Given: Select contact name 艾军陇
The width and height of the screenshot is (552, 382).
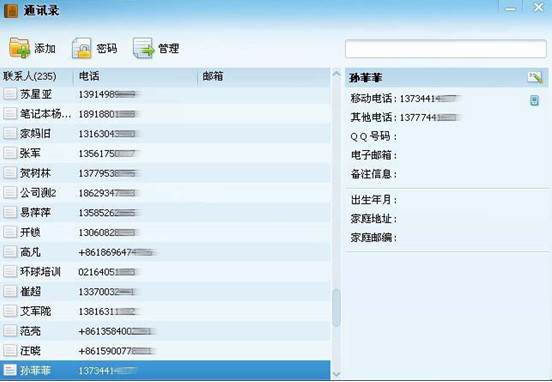Looking at the screenshot, I should 35,311.
